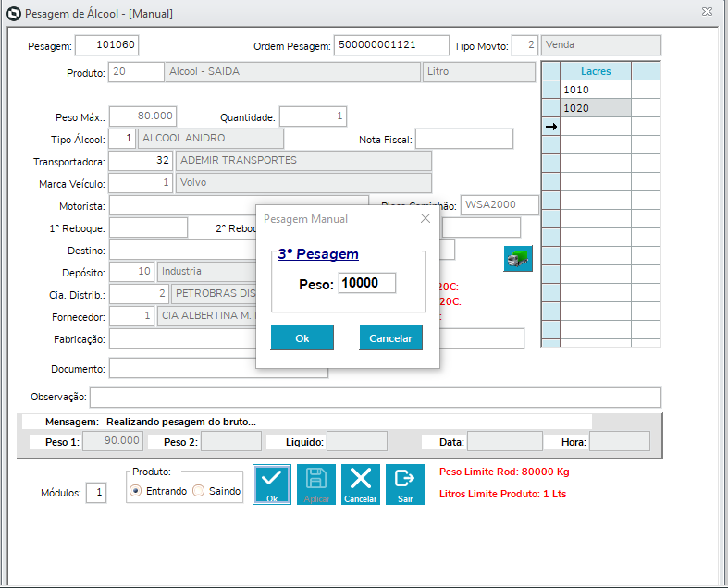
Task: Click the Peso 1 value 90.000
Action: [x=113, y=441]
